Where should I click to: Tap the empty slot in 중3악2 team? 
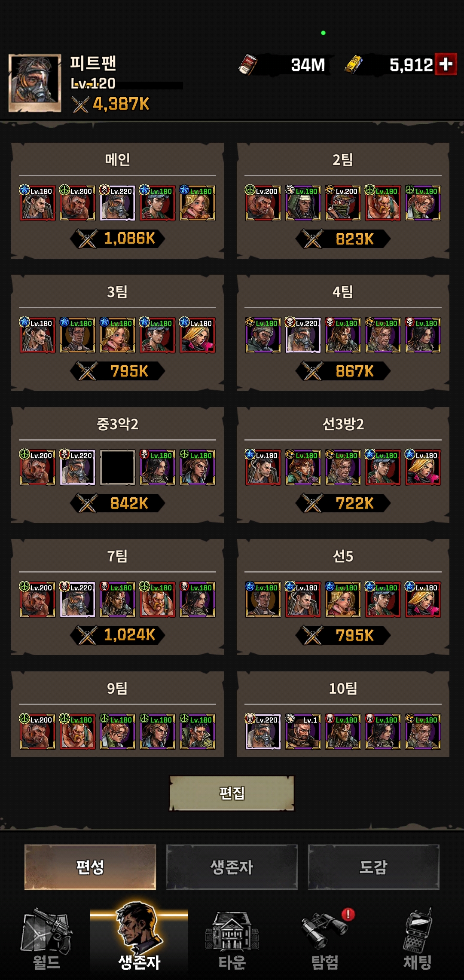117,467
